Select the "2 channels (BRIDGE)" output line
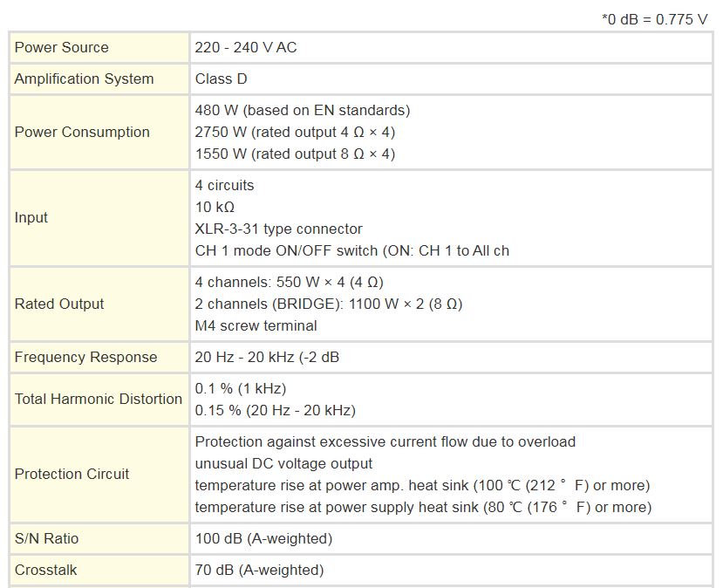The image size is (723, 588). tap(328, 304)
